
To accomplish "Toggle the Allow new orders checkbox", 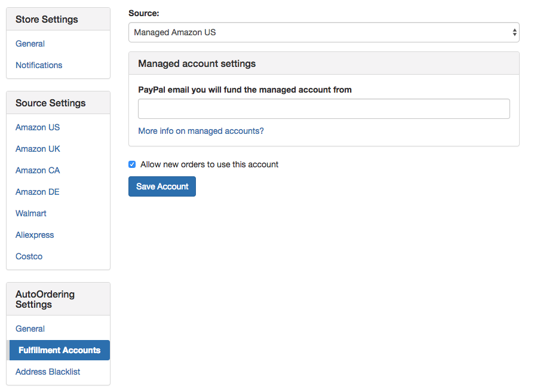I will [x=132, y=164].
